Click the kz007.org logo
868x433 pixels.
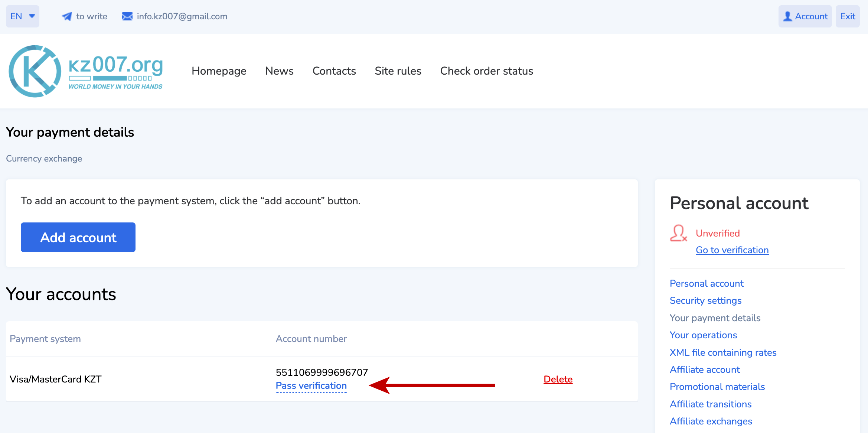(86, 71)
